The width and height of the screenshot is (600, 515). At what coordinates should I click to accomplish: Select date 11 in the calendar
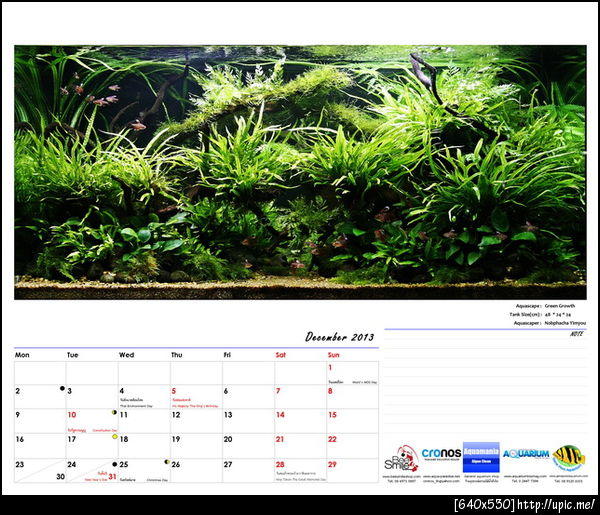point(124,415)
